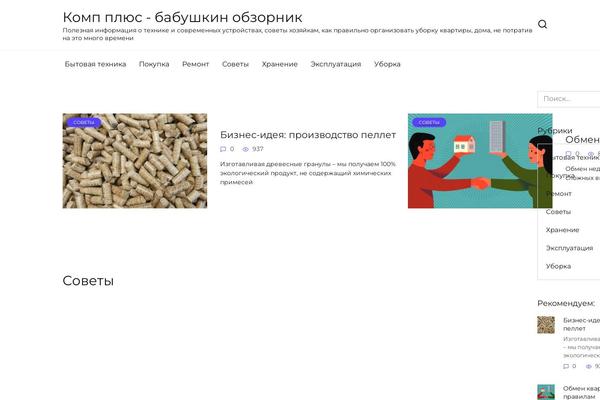Open Хранение category in sidebar Рубрики

point(562,230)
